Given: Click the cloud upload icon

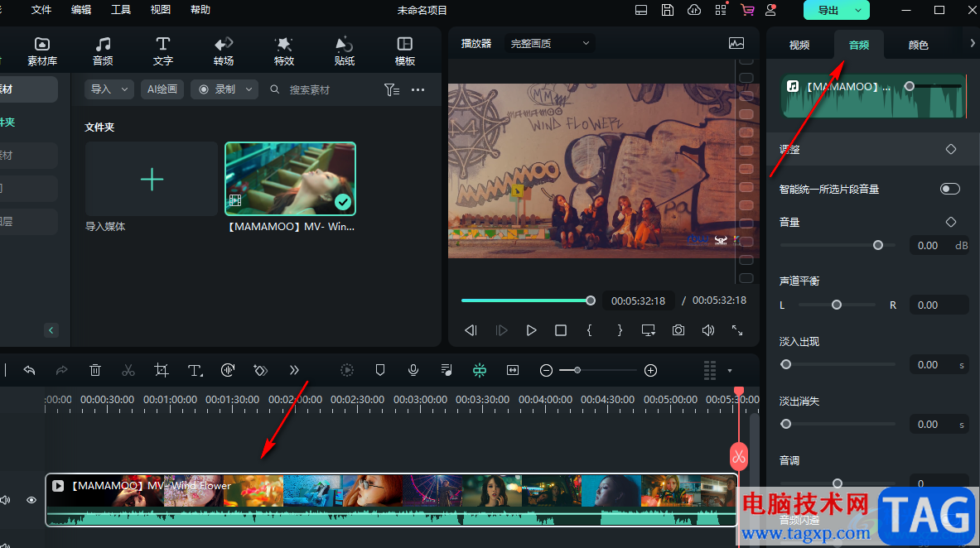Looking at the screenshot, I should (x=694, y=10).
